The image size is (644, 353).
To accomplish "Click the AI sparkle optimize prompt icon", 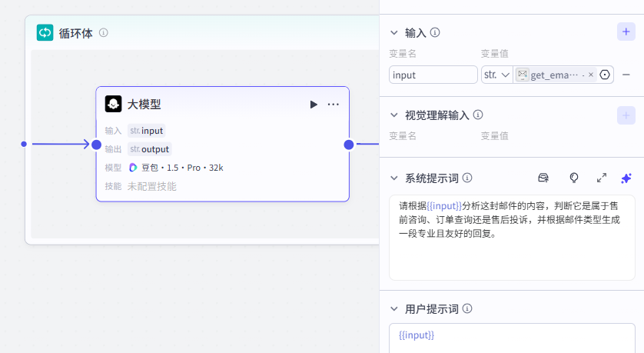I will coord(626,178).
